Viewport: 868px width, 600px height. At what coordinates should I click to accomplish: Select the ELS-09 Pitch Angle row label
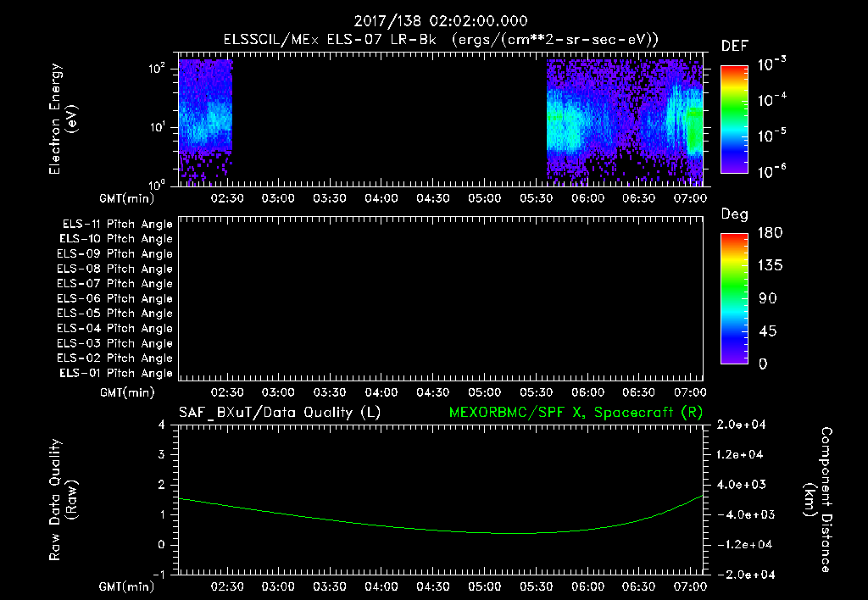[114, 254]
